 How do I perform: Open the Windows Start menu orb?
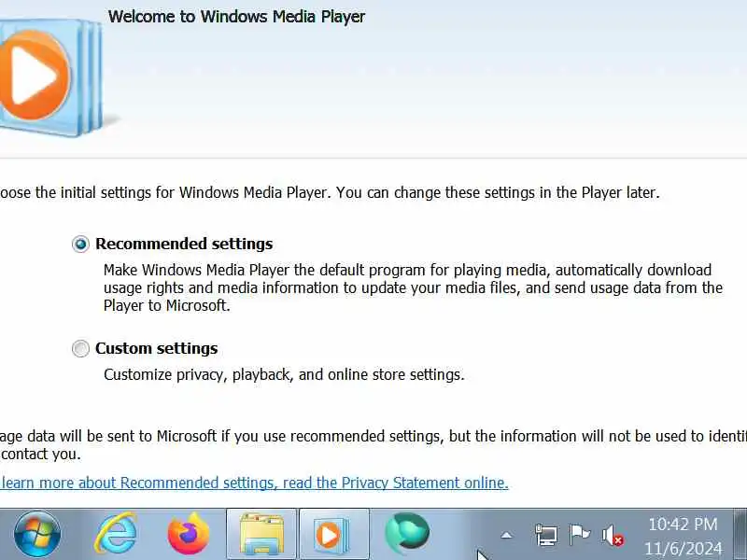pos(37,534)
